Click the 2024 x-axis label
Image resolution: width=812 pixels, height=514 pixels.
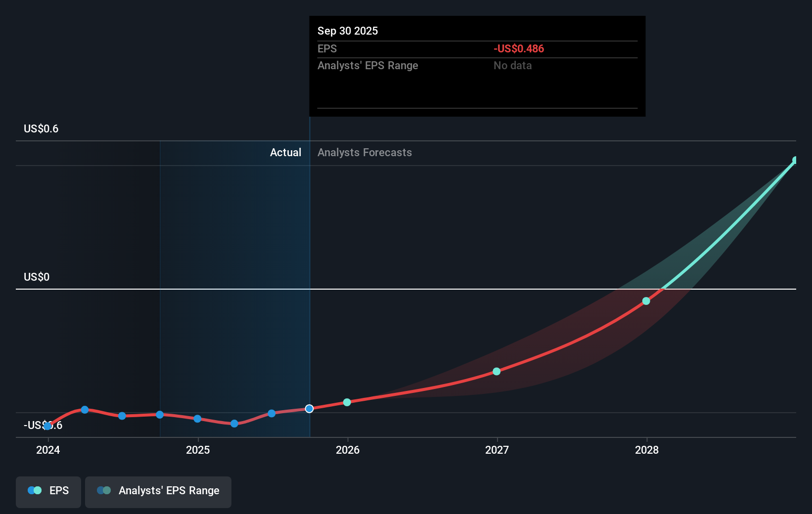tap(48, 450)
